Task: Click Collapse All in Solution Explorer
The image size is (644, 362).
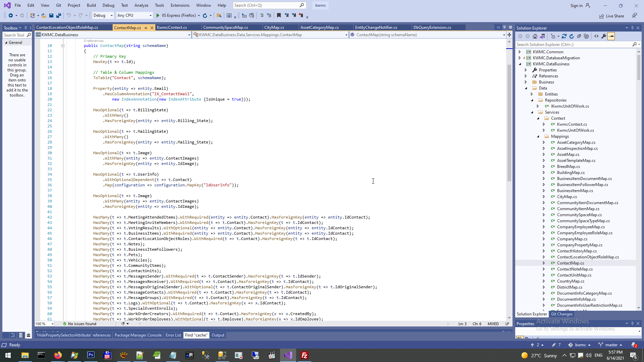Action: click(x=579, y=36)
